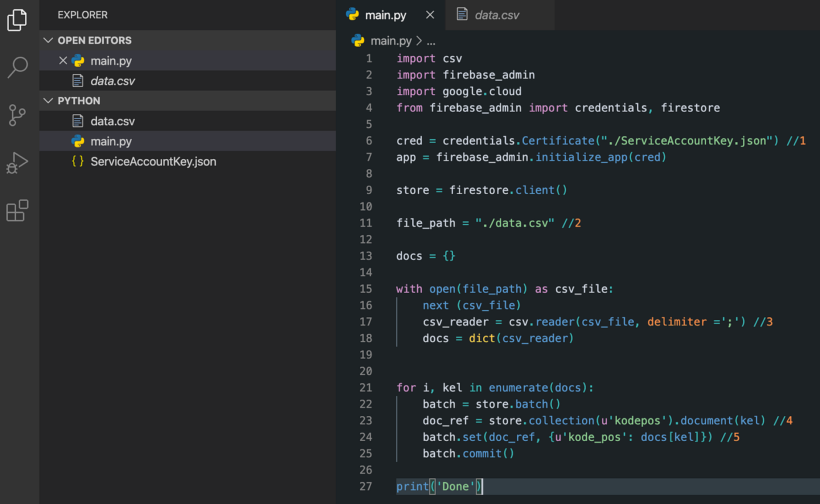
Task: Open the Source Control view icon
Action: point(17,115)
